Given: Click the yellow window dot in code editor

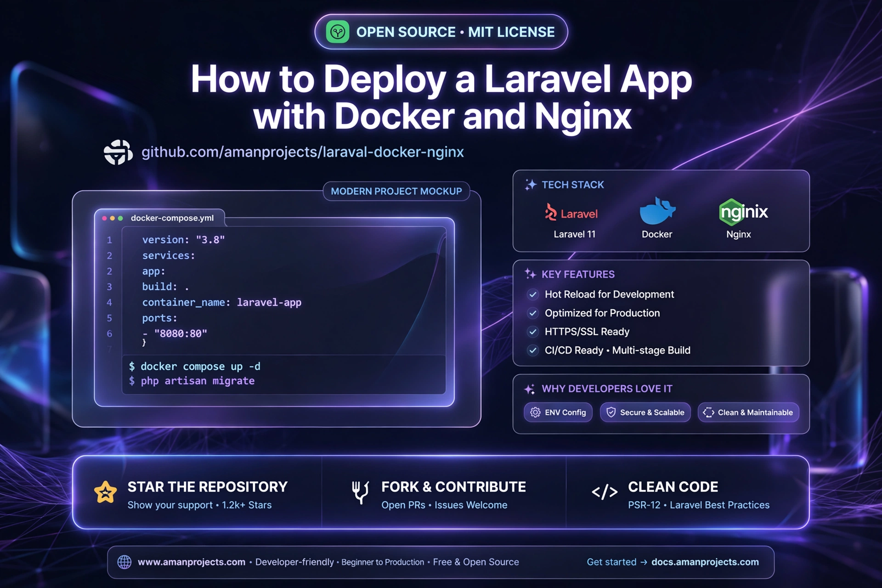Looking at the screenshot, I should 113,218.
